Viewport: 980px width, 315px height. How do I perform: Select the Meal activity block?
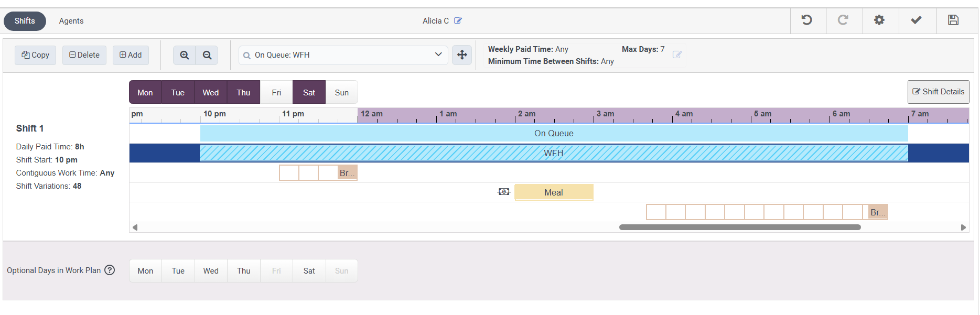(x=554, y=192)
